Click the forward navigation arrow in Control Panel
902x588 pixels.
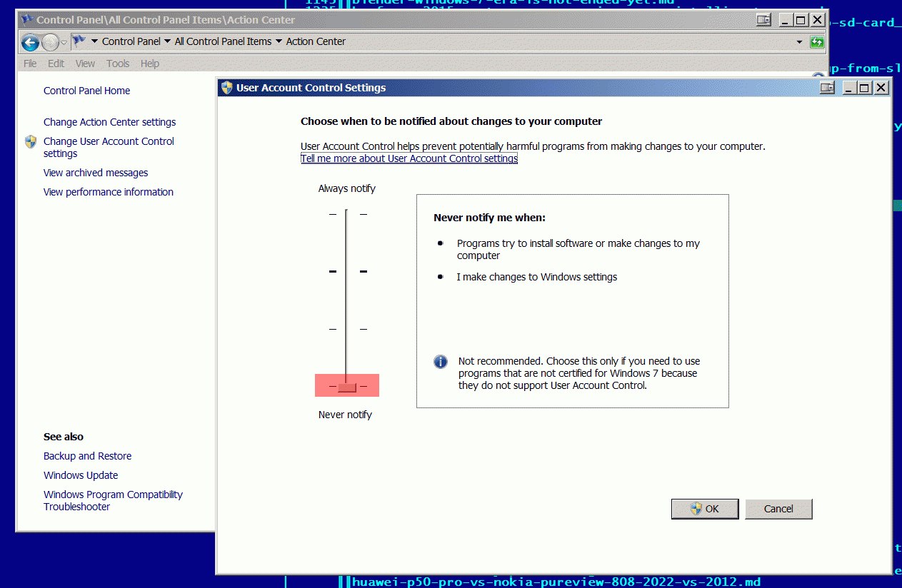coord(50,42)
